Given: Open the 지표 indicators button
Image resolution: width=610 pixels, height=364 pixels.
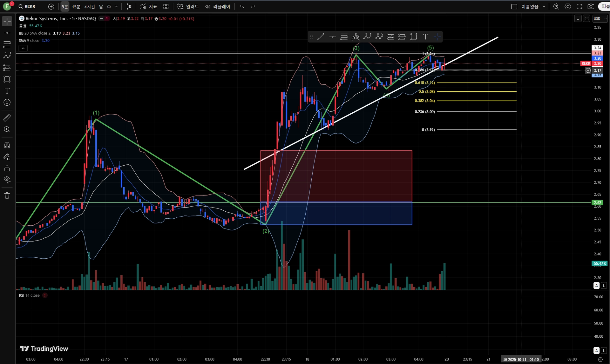Looking at the screenshot, I should coord(149,6).
